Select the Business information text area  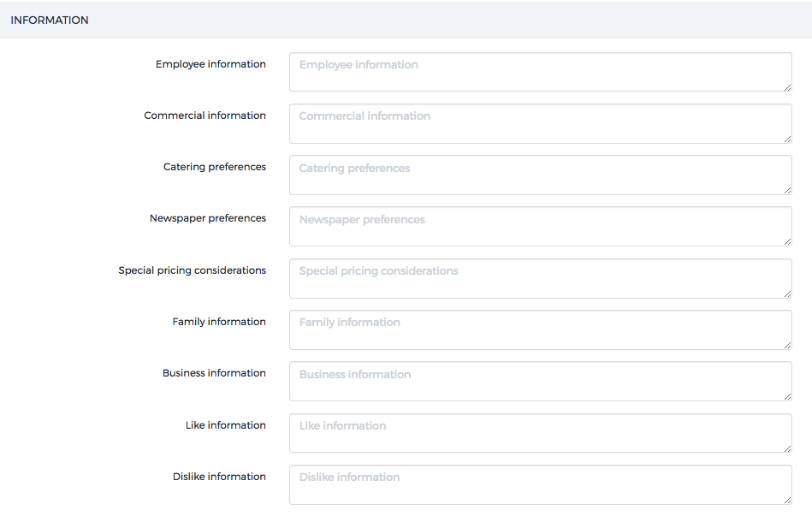click(540, 381)
